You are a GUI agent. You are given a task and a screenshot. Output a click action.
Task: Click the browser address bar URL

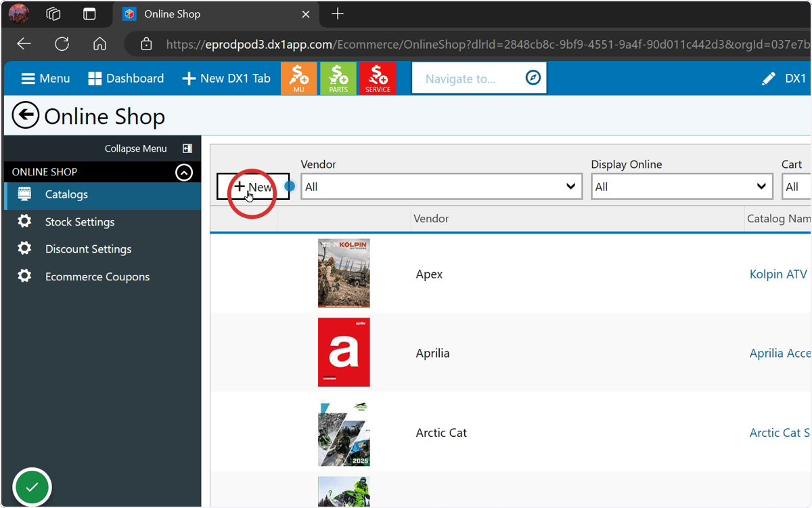click(x=487, y=44)
